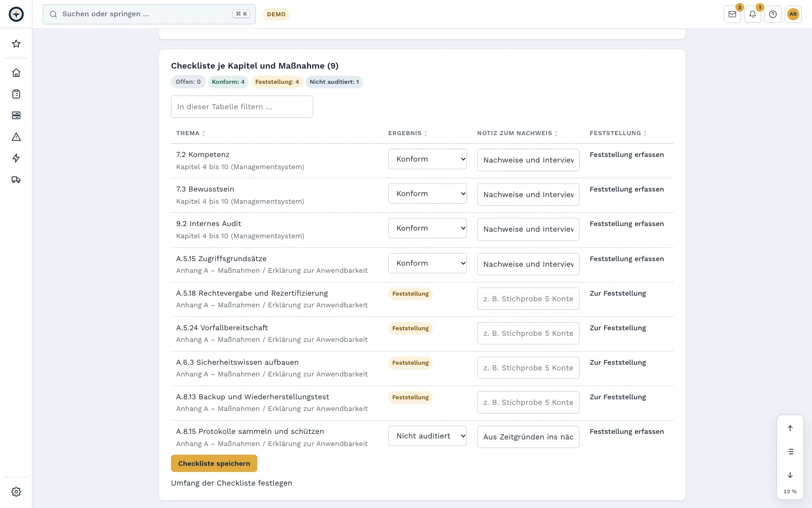Open the favorites star in sidebar

[16, 44]
